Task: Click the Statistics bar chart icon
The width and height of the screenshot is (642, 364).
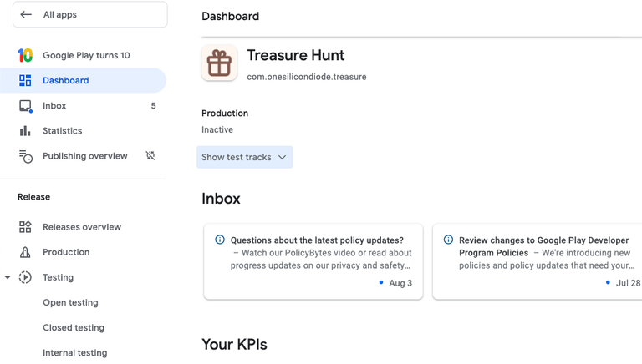Action: pos(25,131)
